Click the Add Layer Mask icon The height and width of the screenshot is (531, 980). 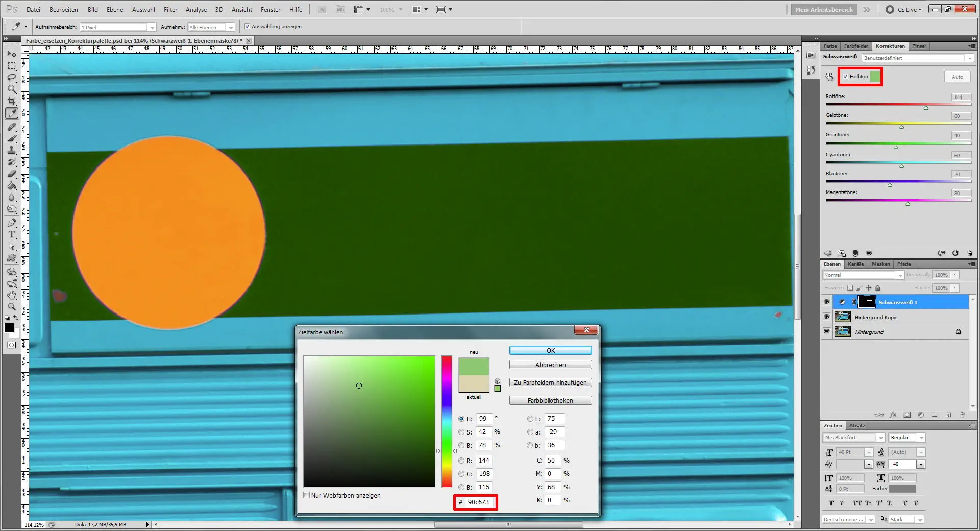pos(906,415)
